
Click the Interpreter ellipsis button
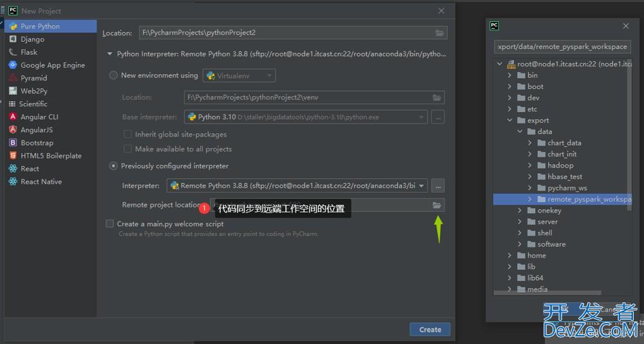tap(438, 186)
